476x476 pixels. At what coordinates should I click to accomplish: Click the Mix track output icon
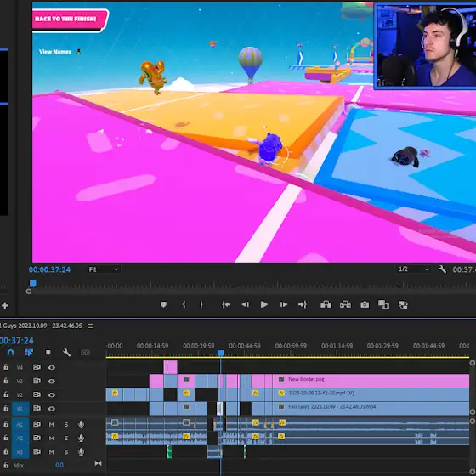(98, 463)
